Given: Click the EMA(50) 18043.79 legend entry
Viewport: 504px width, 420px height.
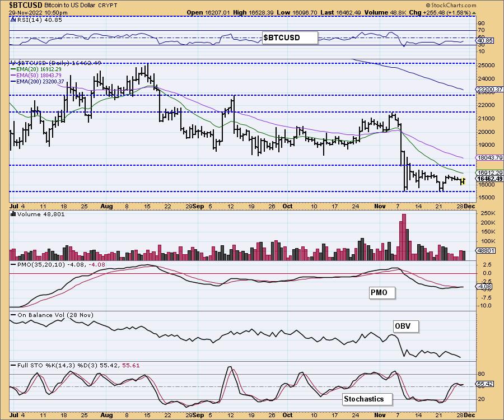Looking at the screenshot, I should [36, 75].
